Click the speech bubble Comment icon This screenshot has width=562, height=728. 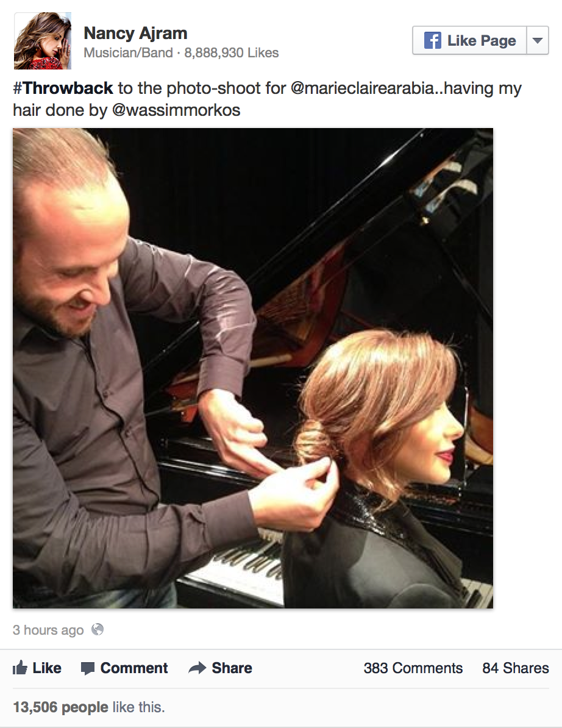click(x=88, y=669)
